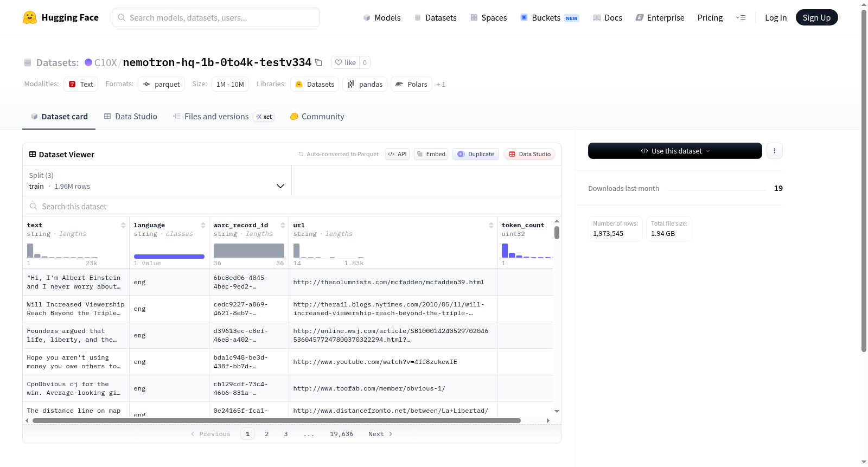This screenshot has width=868, height=467.
Task: Click the token_count histogram
Action: pos(527,251)
